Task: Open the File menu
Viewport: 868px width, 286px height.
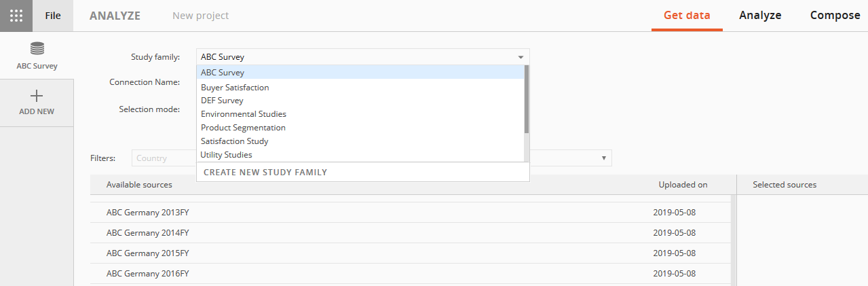Action: tap(53, 16)
